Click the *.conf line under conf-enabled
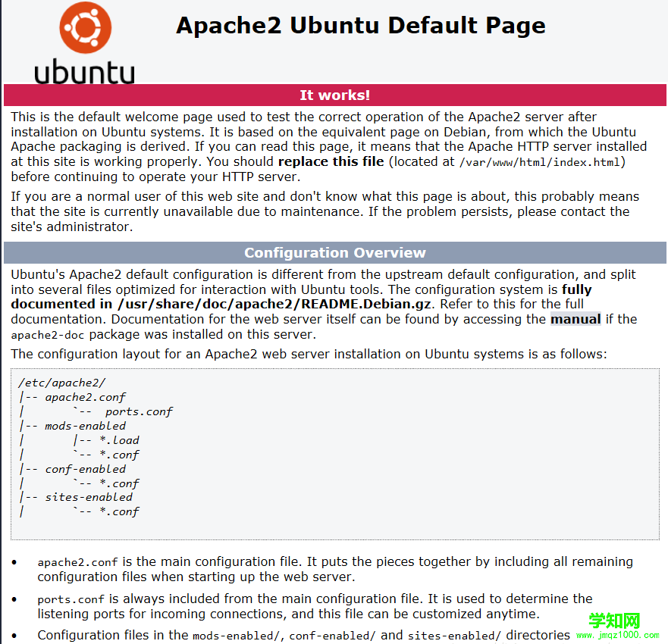This screenshot has height=644, width=668. [x=119, y=483]
